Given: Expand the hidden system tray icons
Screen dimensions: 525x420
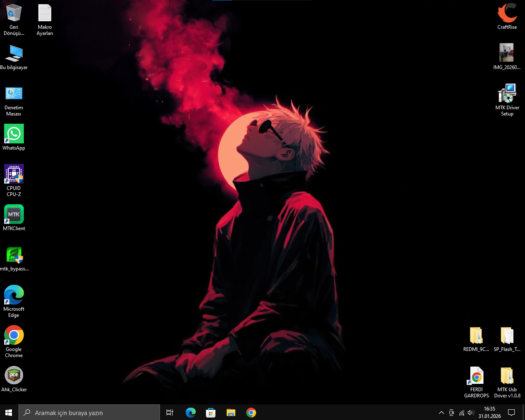Looking at the screenshot, I should [x=441, y=413].
